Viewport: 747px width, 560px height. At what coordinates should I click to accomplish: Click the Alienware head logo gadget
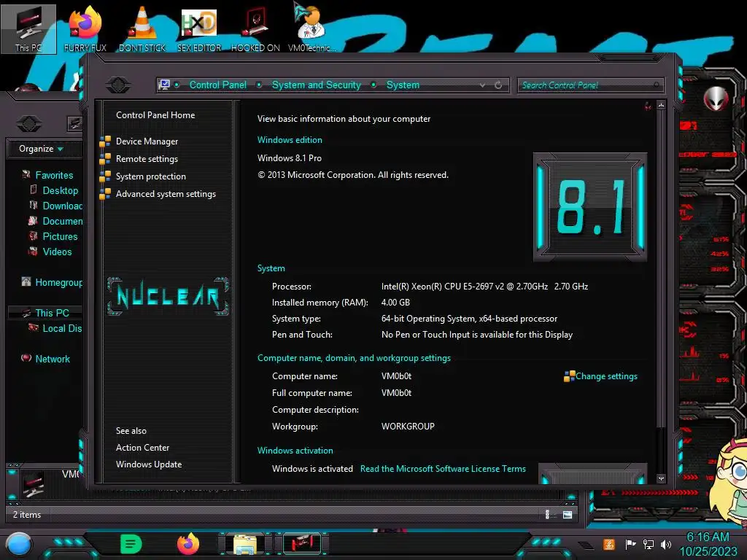[x=716, y=98]
